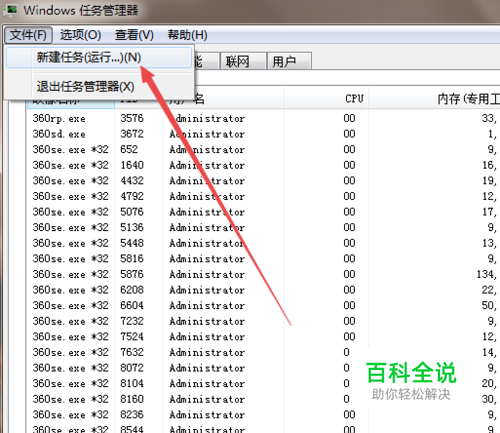Choose 新建任务(运行...)(N) from the menu
The width and height of the screenshot is (500, 433).
tap(99, 58)
